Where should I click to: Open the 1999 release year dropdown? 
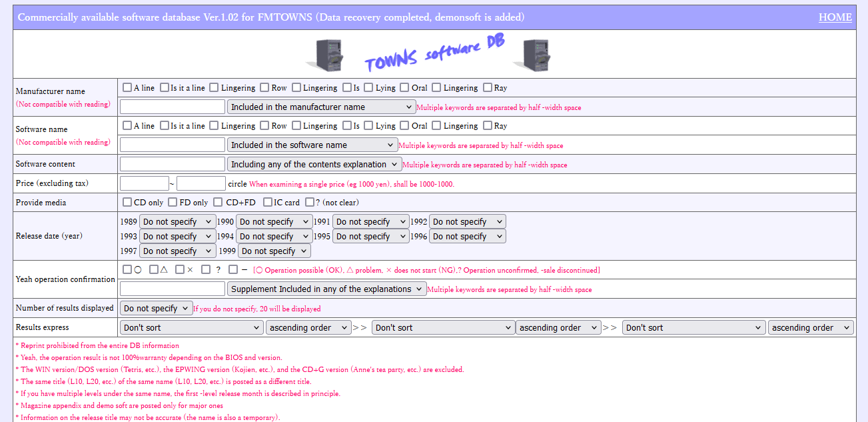(x=274, y=251)
